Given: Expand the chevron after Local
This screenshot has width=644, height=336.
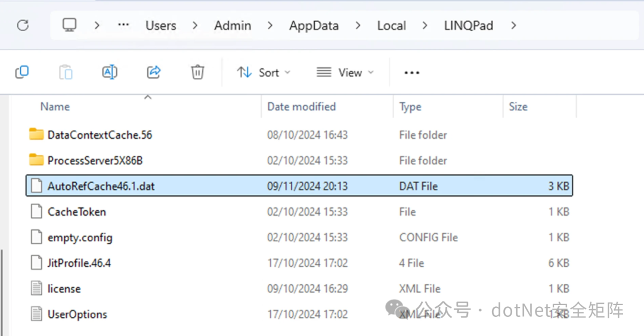Looking at the screenshot, I should pos(425,26).
